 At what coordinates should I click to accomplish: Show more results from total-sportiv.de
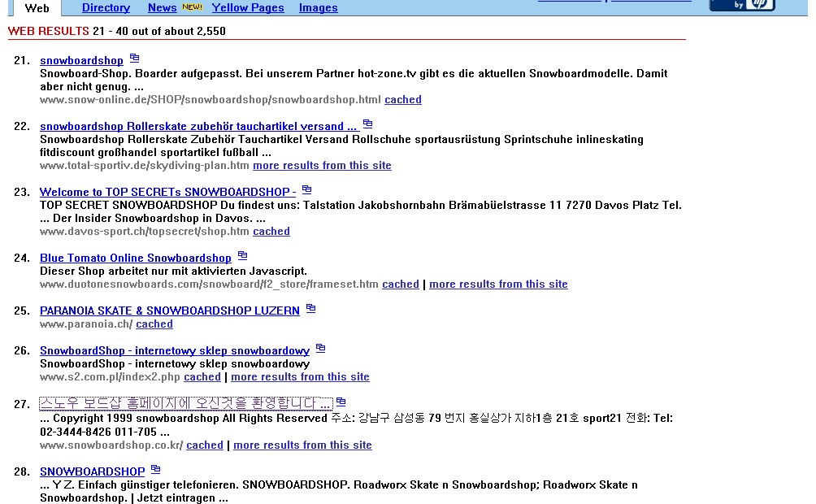[x=322, y=166]
